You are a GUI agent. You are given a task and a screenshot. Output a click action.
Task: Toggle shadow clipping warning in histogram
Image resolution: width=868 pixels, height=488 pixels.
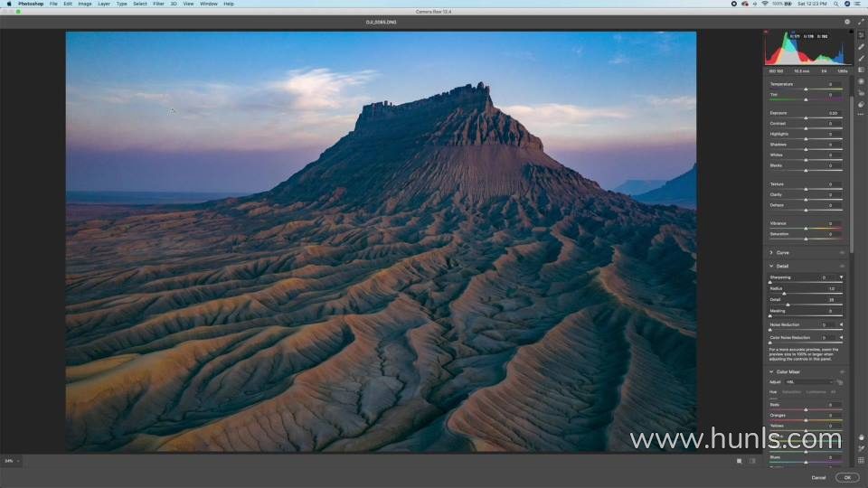tap(766, 32)
